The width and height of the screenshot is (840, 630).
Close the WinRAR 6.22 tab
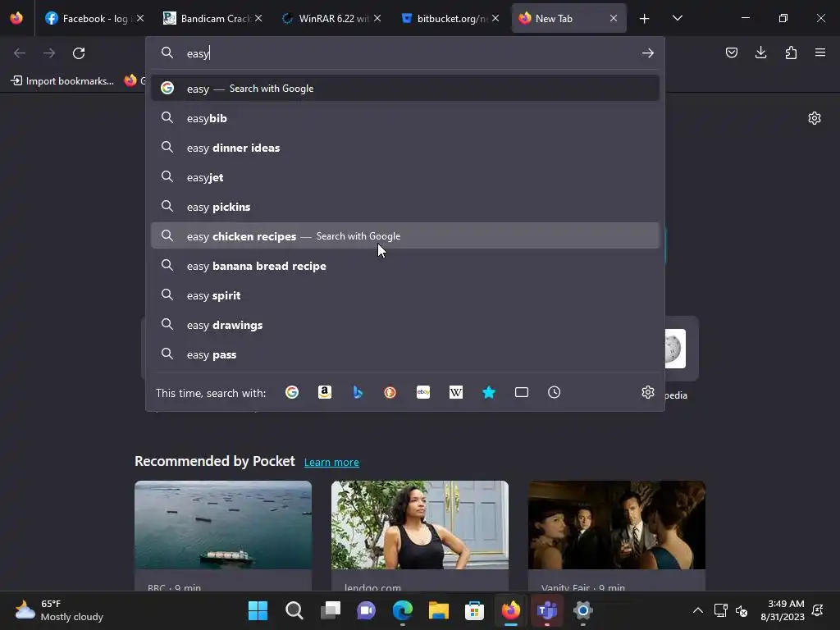point(377,19)
